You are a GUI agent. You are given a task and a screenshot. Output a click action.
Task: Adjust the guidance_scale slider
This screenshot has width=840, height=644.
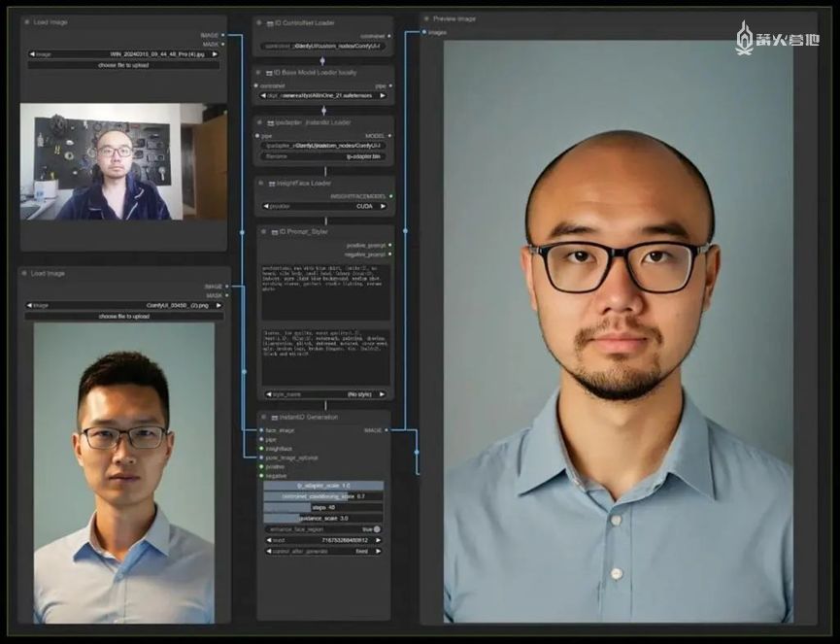tap(324, 518)
